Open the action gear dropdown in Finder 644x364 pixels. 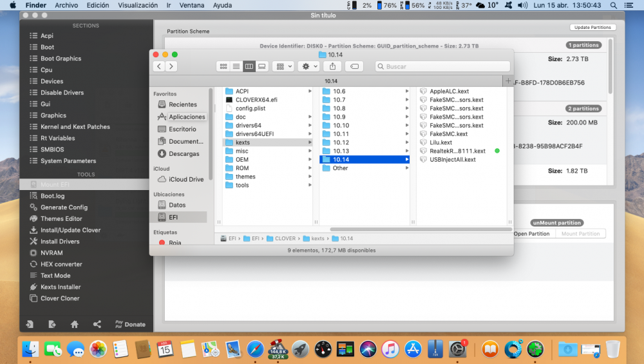310,66
